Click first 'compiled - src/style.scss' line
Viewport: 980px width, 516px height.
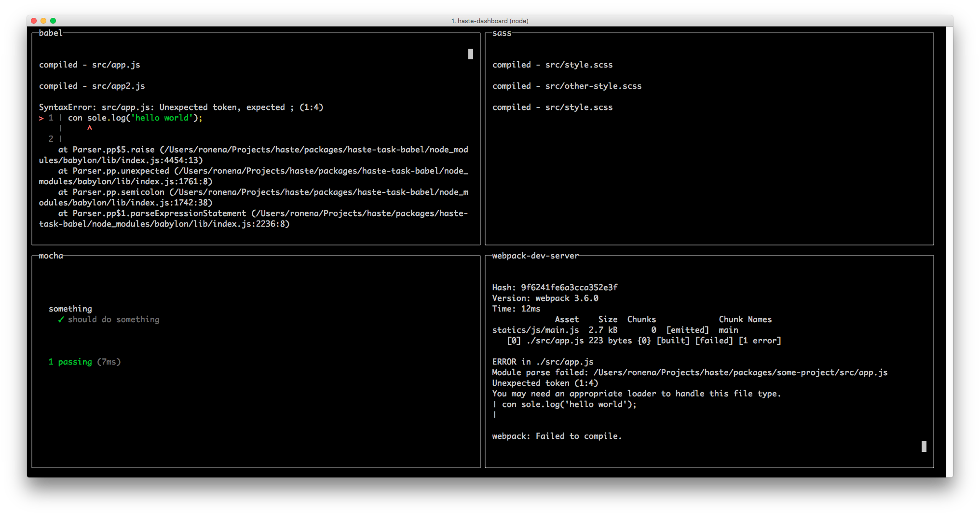(553, 65)
